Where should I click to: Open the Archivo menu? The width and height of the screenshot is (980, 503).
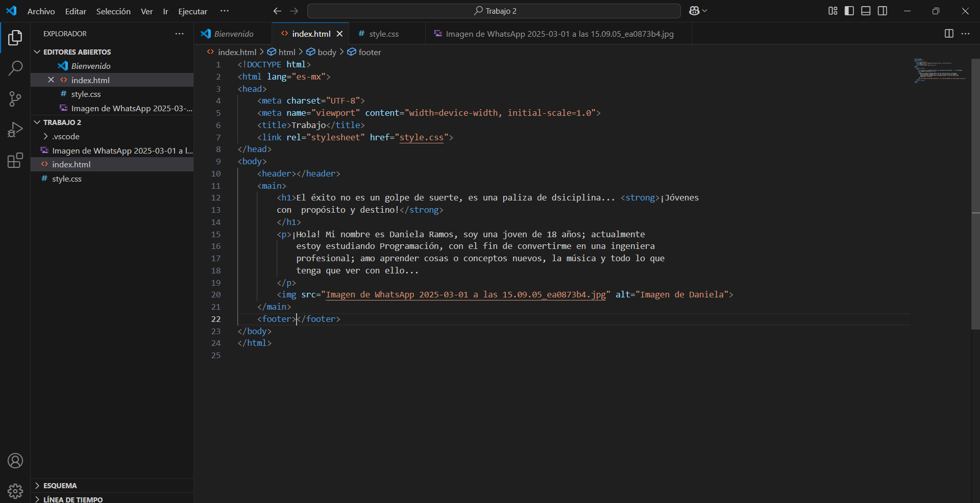[x=41, y=11]
